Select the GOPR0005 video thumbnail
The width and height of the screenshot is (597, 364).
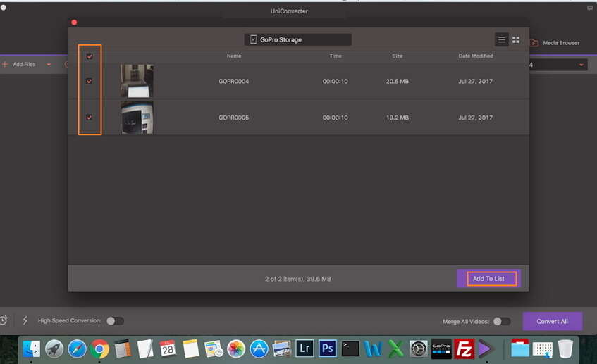(137, 118)
